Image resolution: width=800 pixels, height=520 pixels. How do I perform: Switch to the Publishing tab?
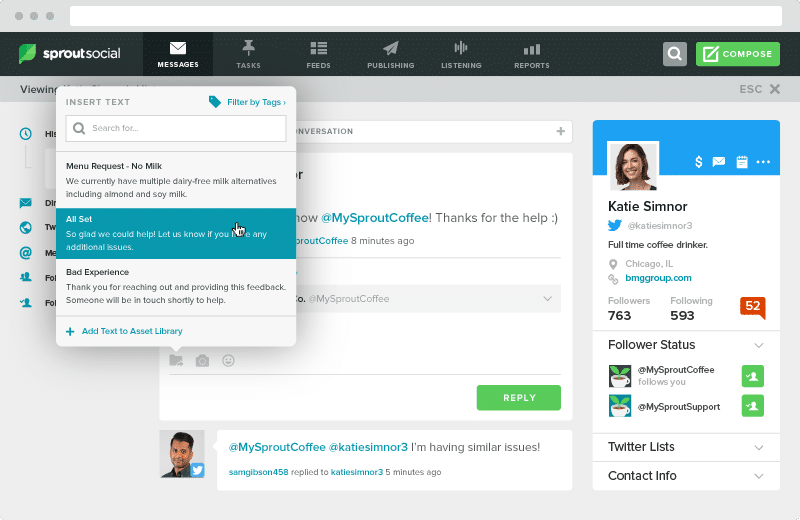tap(390, 54)
